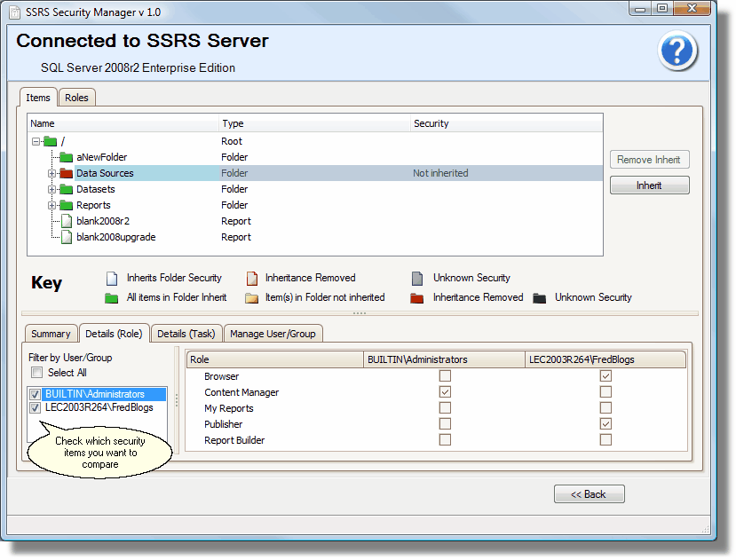Image resolution: width=736 pixels, height=560 pixels.
Task: Toggle Publisher role for LEC2003R264\FredBlogs
Action: [606, 424]
